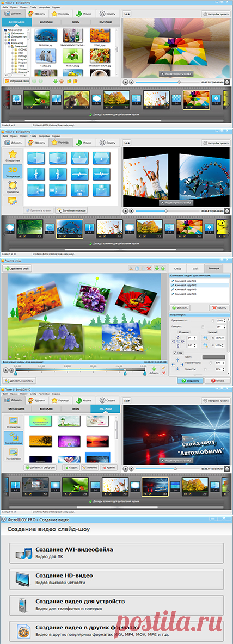Screen dimensions: 233x644
Task: Open the Градиенты transitions category
Action: (13, 187)
